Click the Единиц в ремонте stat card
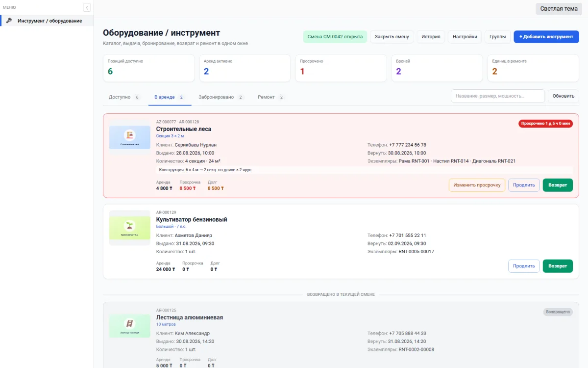This screenshot has height=368, width=588. tap(533, 68)
